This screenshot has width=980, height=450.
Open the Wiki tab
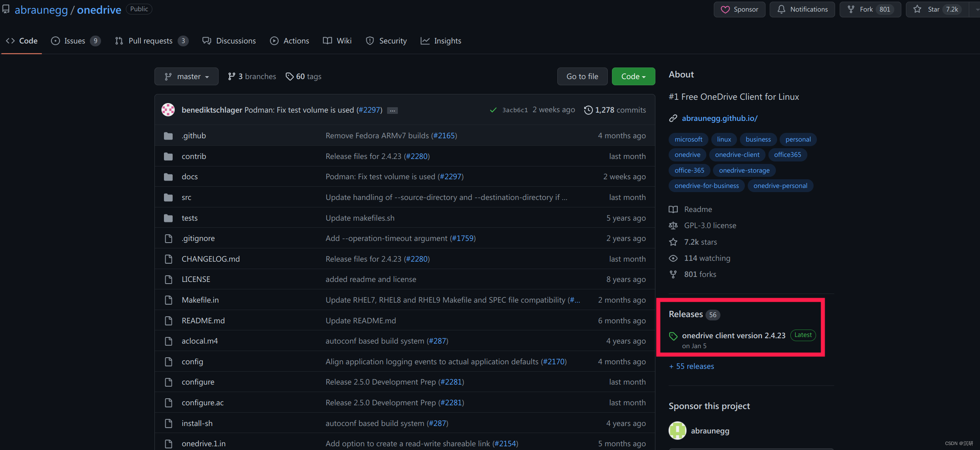[x=337, y=41]
